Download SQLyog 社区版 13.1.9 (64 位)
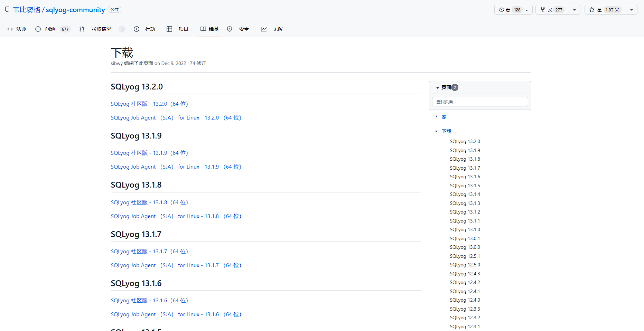The image size is (644, 331). point(149,153)
